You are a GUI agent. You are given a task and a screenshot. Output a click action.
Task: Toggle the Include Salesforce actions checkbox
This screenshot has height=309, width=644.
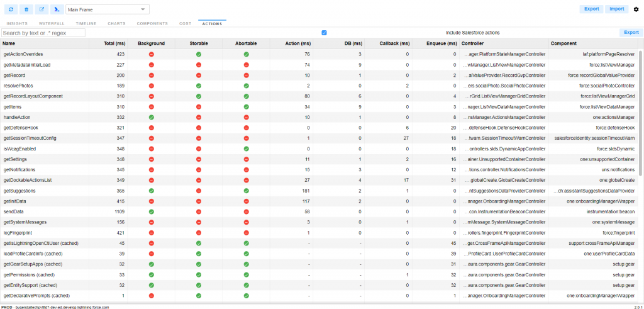[x=324, y=33]
